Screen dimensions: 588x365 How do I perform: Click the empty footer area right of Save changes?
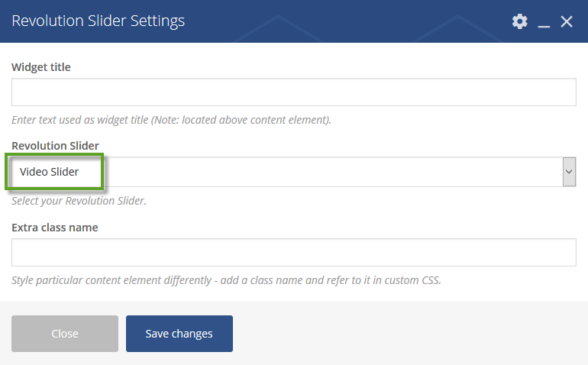click(409, 334)
